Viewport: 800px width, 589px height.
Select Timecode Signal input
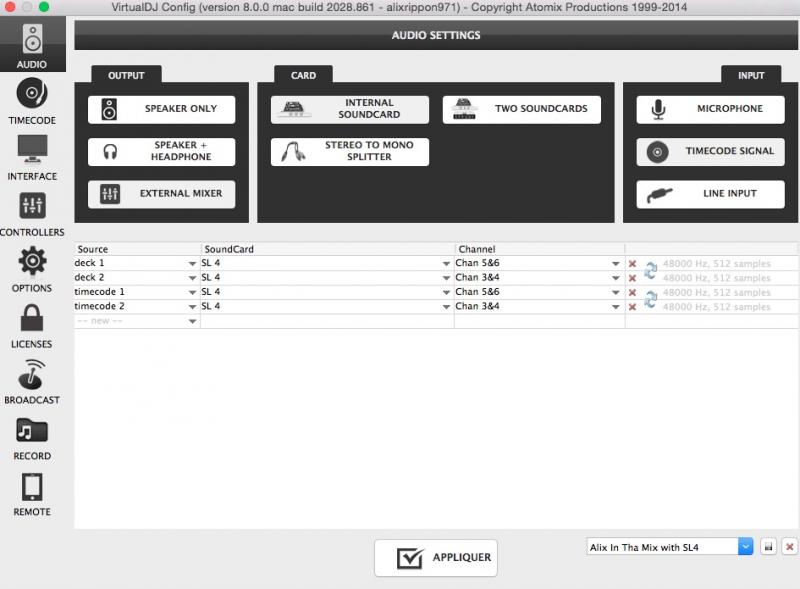coord(710,152)
